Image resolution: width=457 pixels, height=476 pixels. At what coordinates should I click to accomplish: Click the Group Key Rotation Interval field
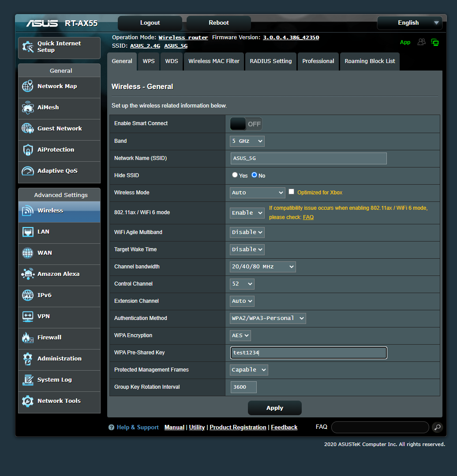[243, 387]
